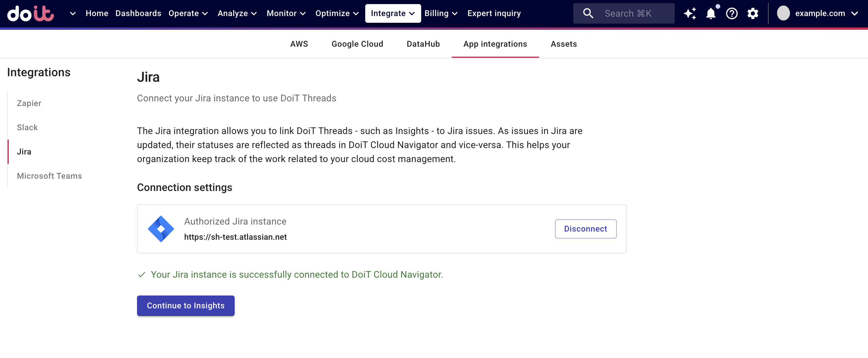Open the user avatar menu
The image size is (868, 358).
tap(783, 13)
